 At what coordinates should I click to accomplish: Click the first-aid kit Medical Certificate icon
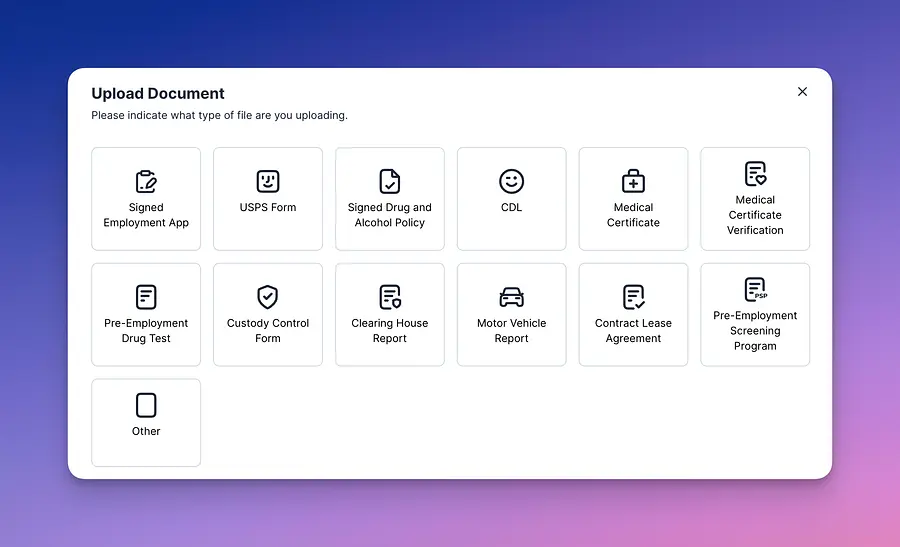click(633, 181)
